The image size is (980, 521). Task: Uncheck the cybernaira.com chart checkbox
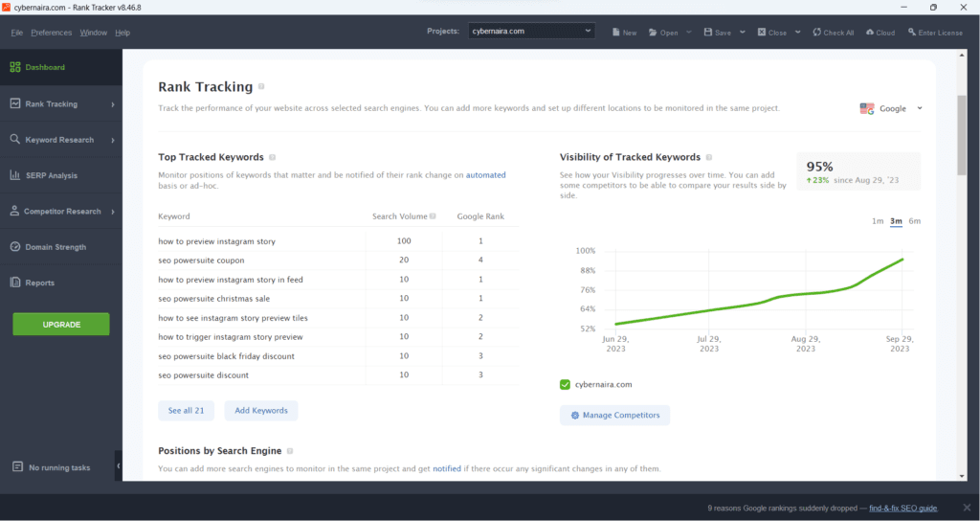pyautogui.click(x=565, y=385)
